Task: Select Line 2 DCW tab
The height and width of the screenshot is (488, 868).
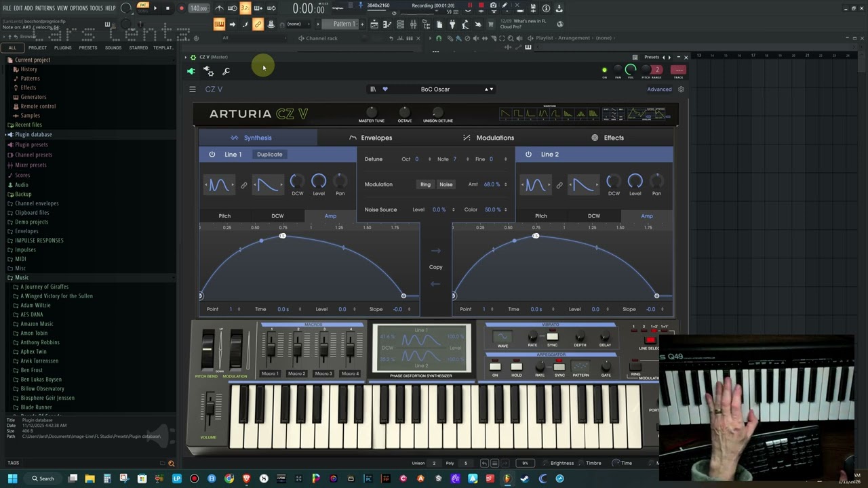Action: coord(594,216)
